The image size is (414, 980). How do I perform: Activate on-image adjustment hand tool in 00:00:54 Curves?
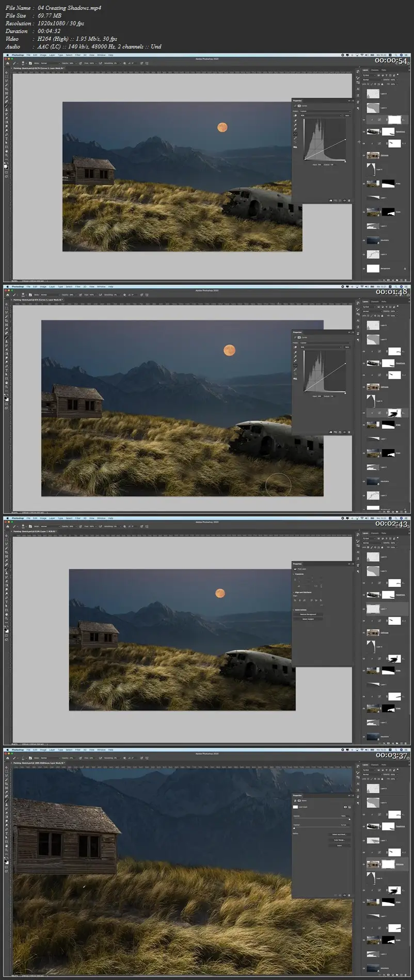(295, 116)
